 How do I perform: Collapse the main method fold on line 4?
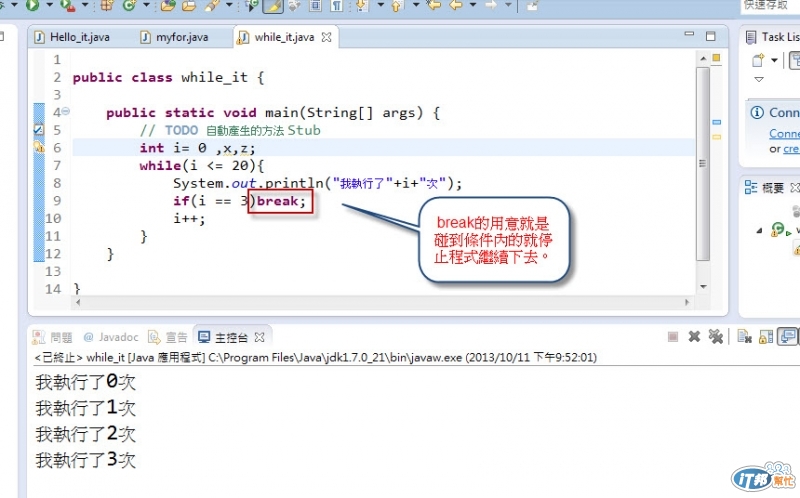[66, 111]
